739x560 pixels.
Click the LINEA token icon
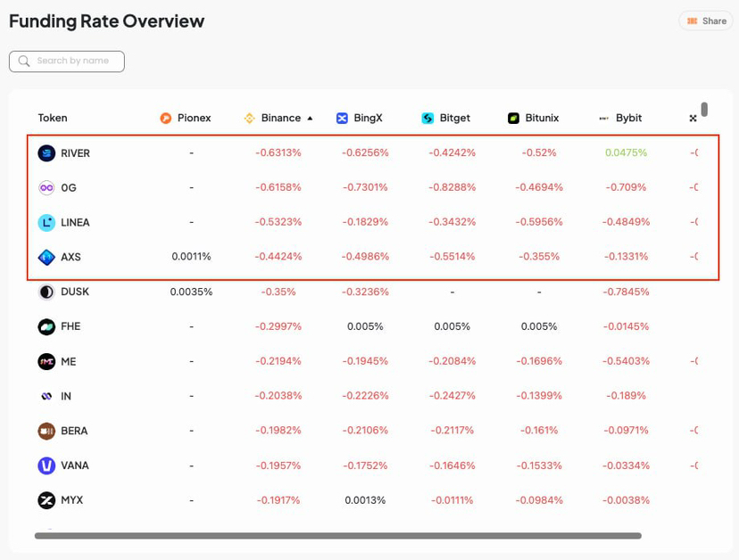(x=46, y=223)
